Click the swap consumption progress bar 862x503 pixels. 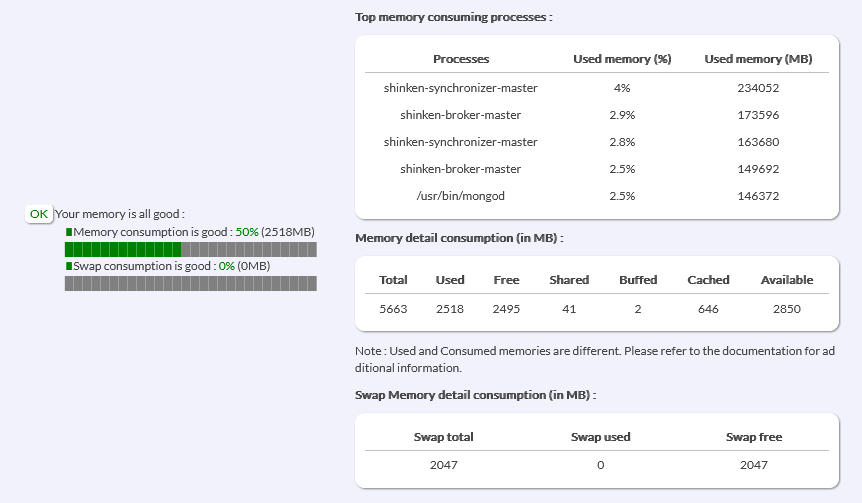tap(190, 284)
